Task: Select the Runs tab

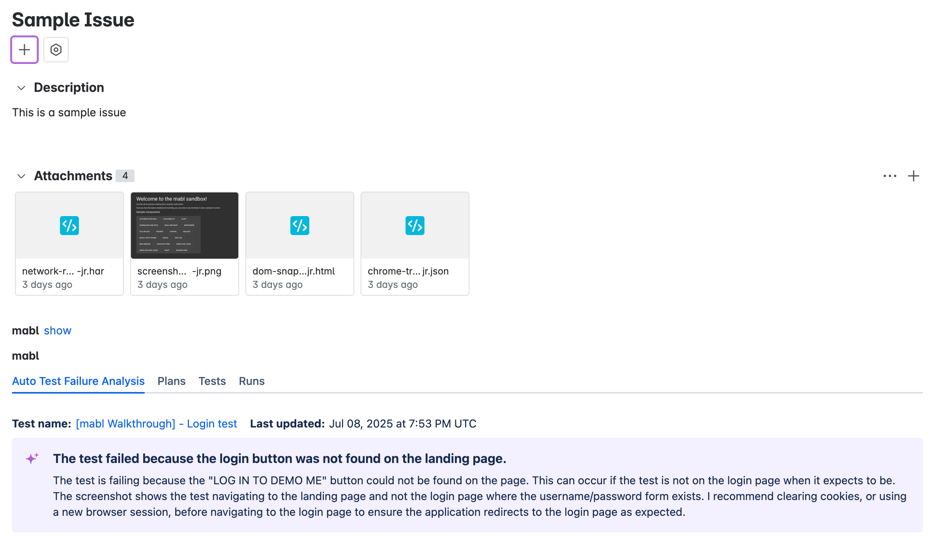Action: pos(251,381)
